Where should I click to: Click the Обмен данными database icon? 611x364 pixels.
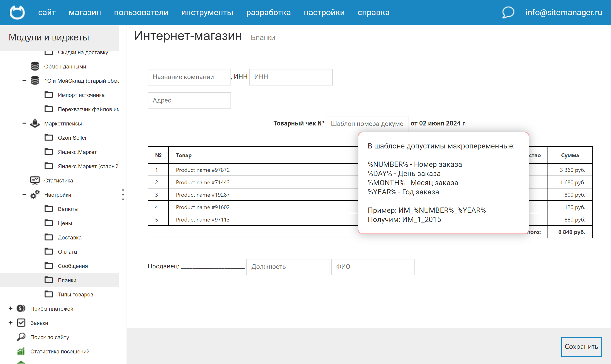point(35,66)
